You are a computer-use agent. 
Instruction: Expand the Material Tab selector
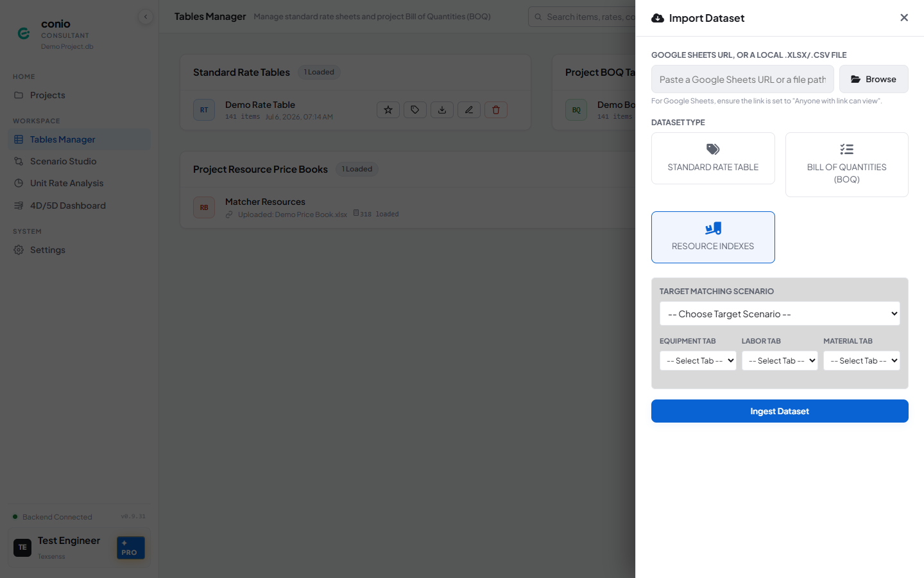(x=862, y=361)
